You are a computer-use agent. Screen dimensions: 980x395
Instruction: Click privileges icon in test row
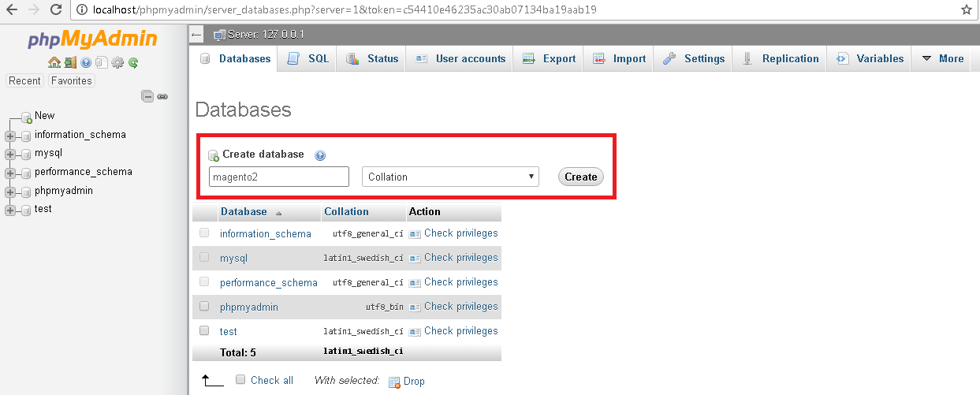(415, 332)
